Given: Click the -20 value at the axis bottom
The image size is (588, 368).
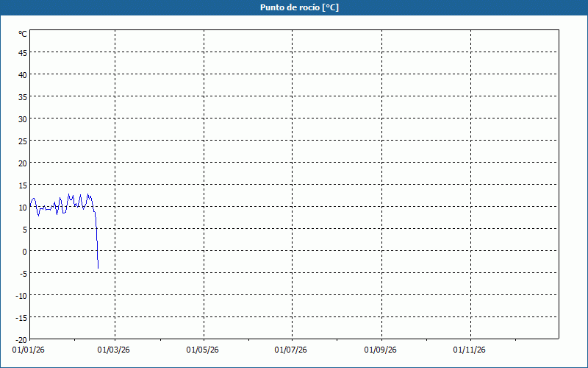Looking at the screenshot, I should click(21, 339).
